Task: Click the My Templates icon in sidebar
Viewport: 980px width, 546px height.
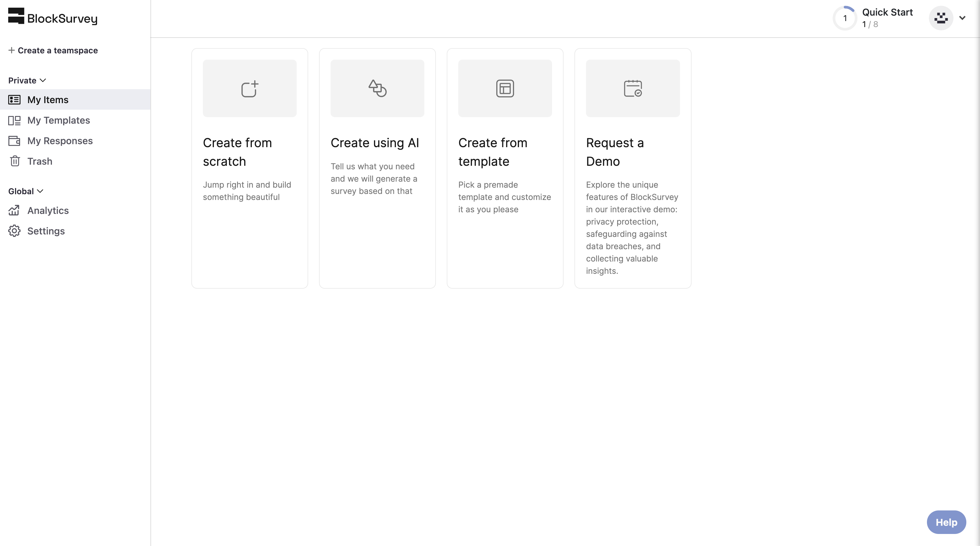Action: (x=14, y=120)
